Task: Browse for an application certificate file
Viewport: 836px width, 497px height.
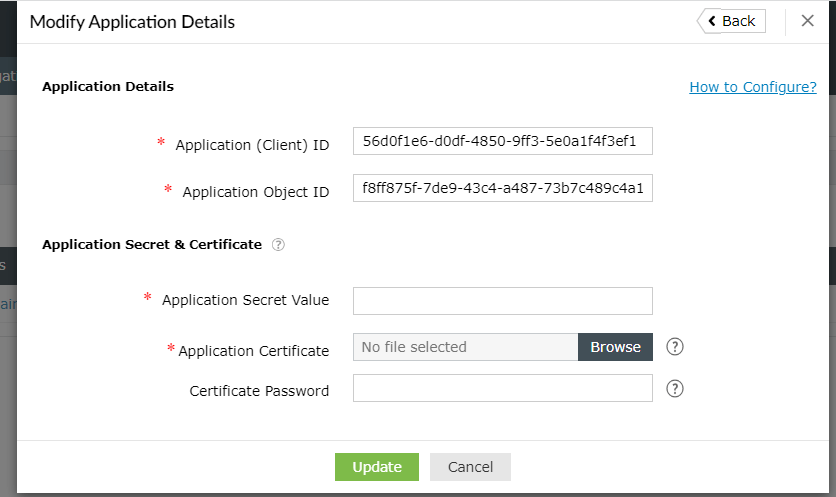Action: pos(615,347)
